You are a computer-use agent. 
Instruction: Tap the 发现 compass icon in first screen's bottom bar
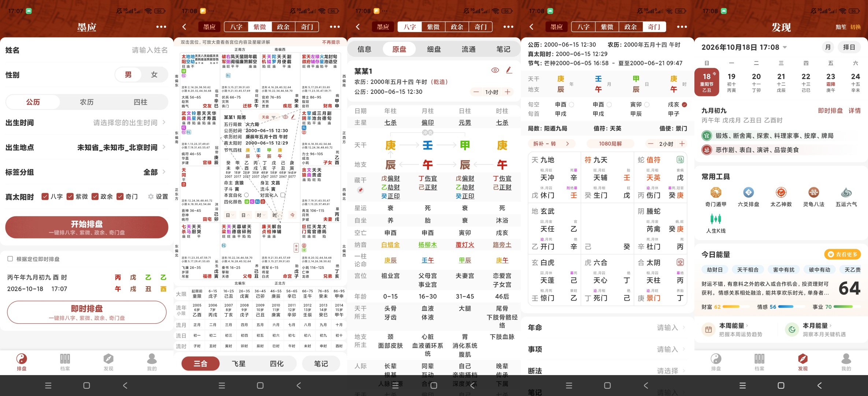click(108, 359)
